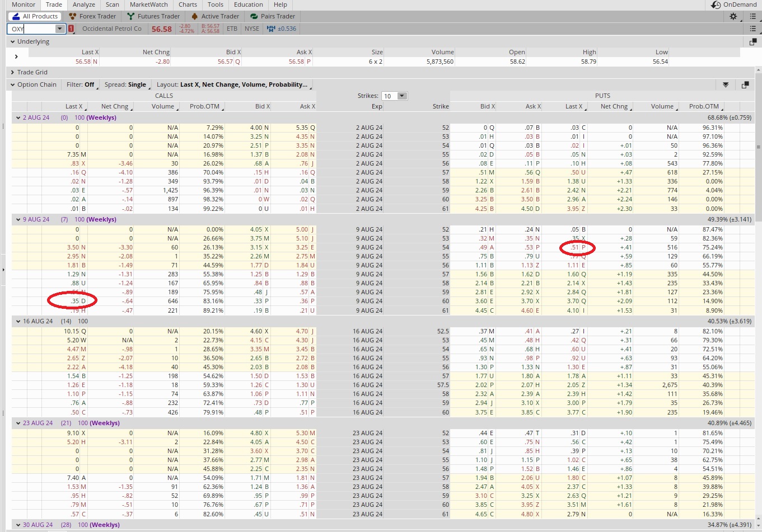Click the Calls Net Chng column header
Screen dimensions: 762x532
[115, 106]
